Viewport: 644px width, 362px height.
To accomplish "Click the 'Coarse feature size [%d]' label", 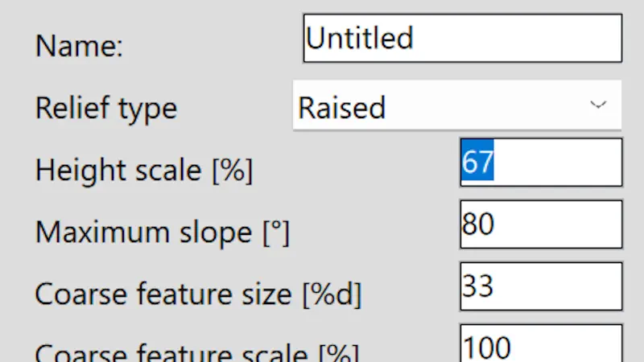I will pos(198,294).
